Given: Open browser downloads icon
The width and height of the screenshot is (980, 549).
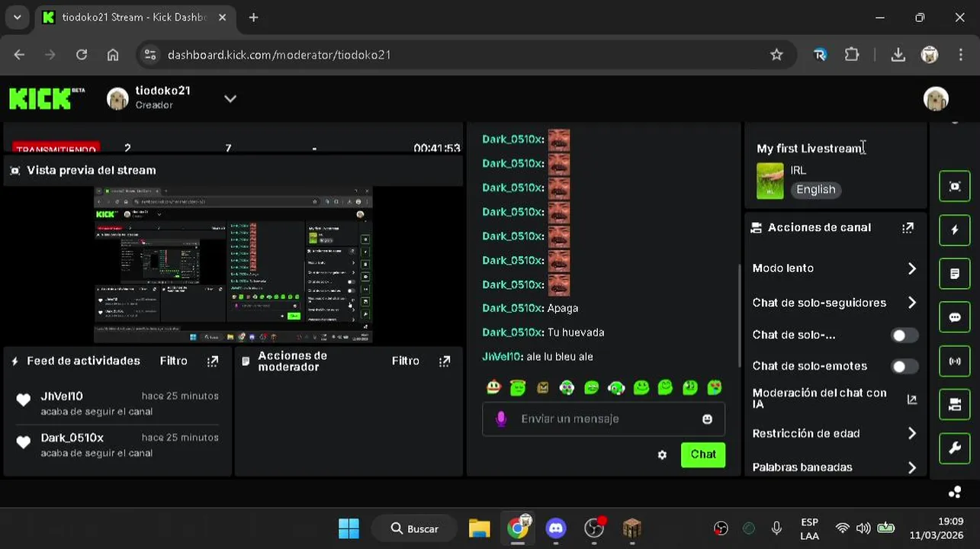Looking at the screenshot, I should click(x=898, y=55).
